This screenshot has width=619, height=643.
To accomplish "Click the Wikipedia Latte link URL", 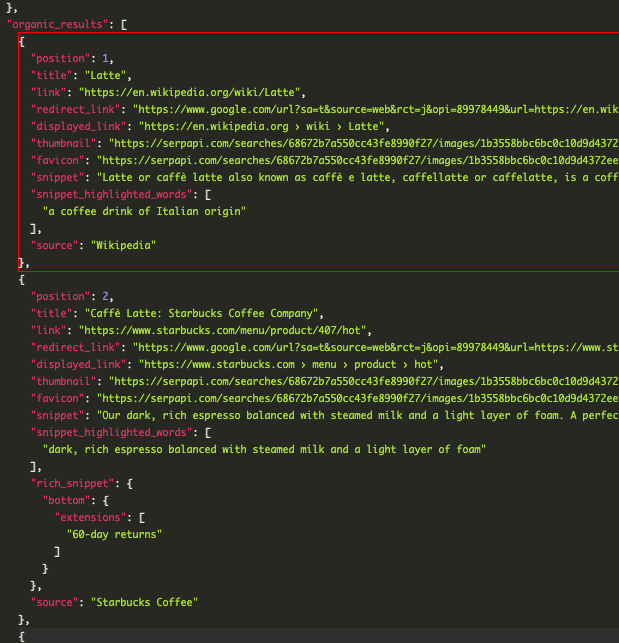I will coord(190,92).
